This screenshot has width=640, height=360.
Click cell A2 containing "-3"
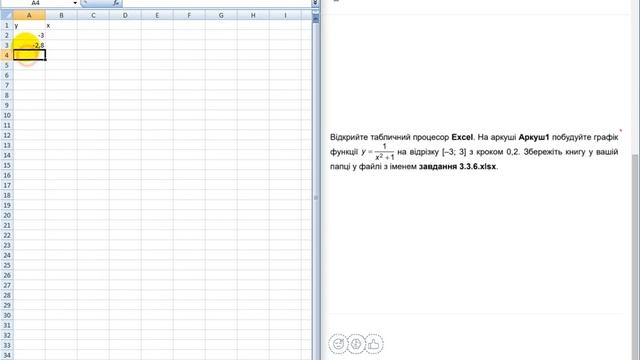click(29, 36)
